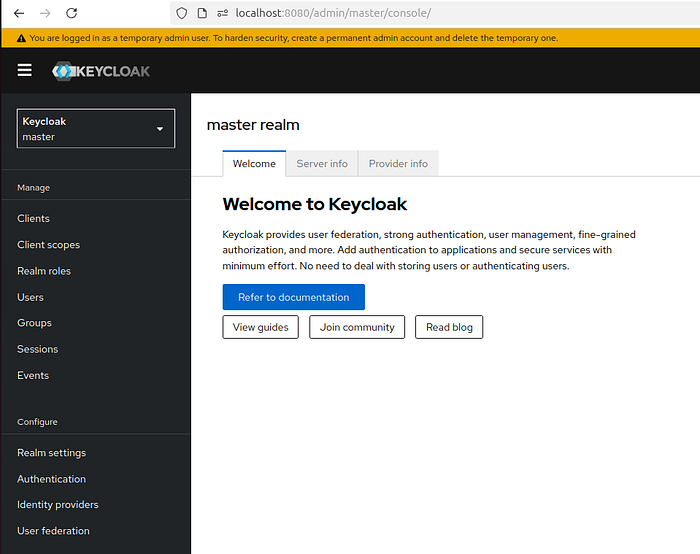Reload the page with the refresh icon
The image size is (700, 554).
coord(71,13)
